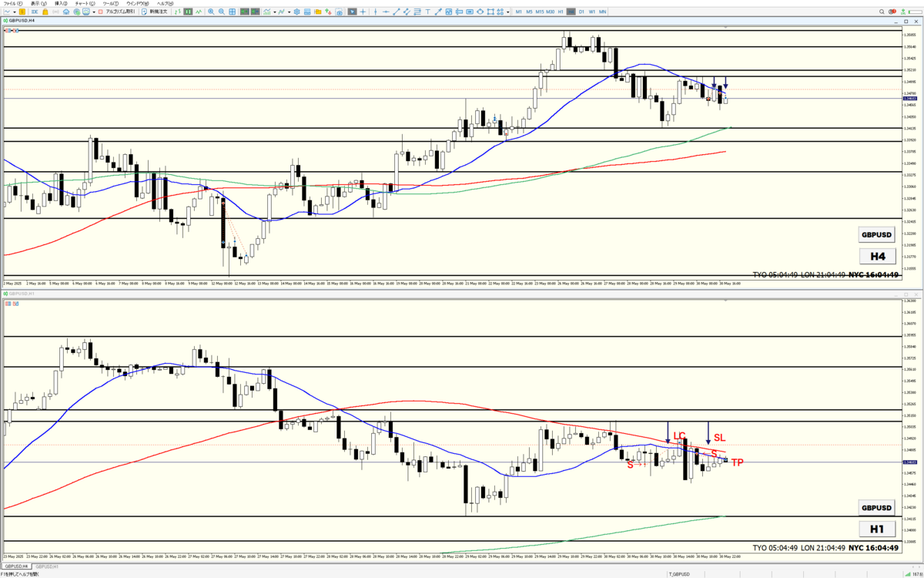
Task: Open the ヘルプ(H) menu
Action: [165, 4]
